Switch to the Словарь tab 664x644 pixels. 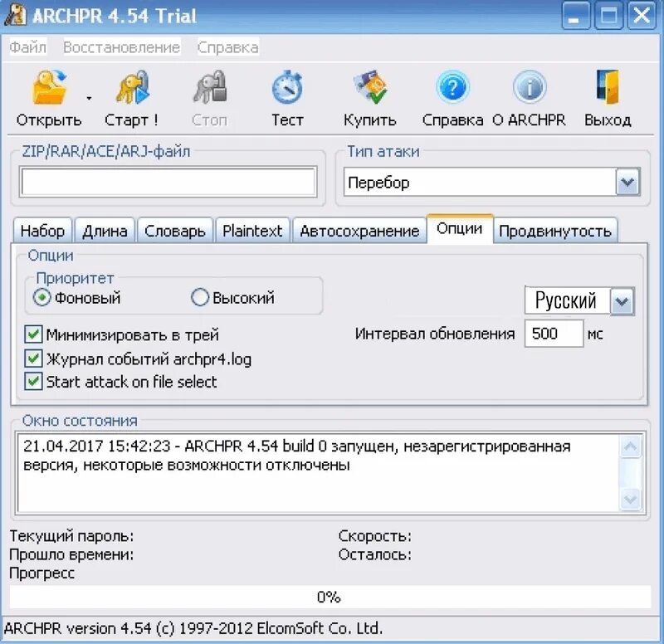coord(175,231)
